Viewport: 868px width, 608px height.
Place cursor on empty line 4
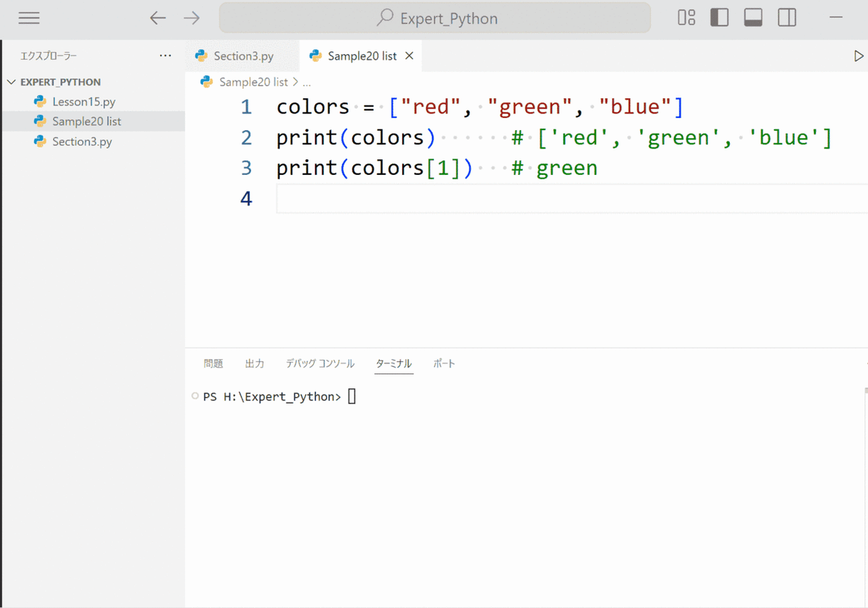coord(571,198)
